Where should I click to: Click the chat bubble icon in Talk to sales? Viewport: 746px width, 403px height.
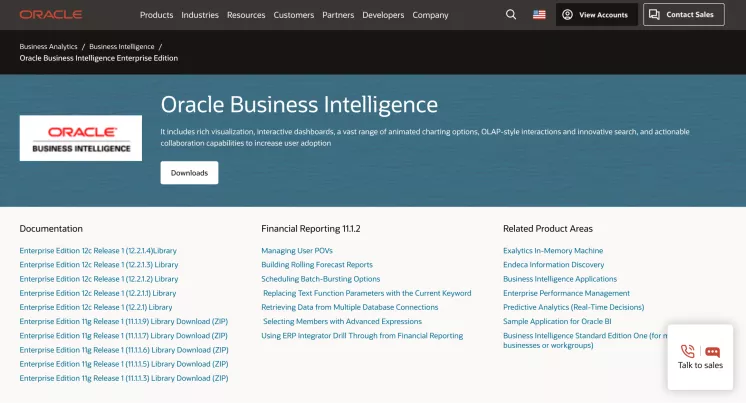point(712,352)
